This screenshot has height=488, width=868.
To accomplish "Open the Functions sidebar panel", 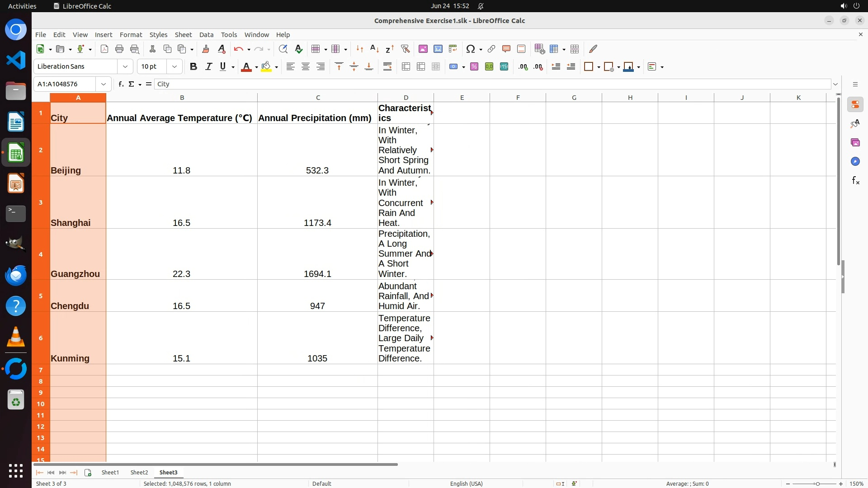I will click(x=855, y=181).
